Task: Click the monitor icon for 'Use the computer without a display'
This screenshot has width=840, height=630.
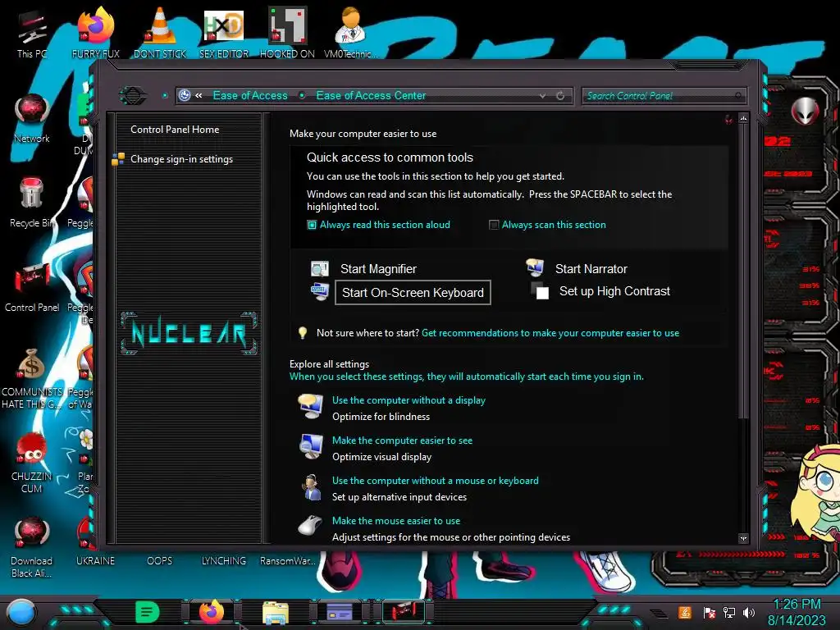Action: point(311,407)
